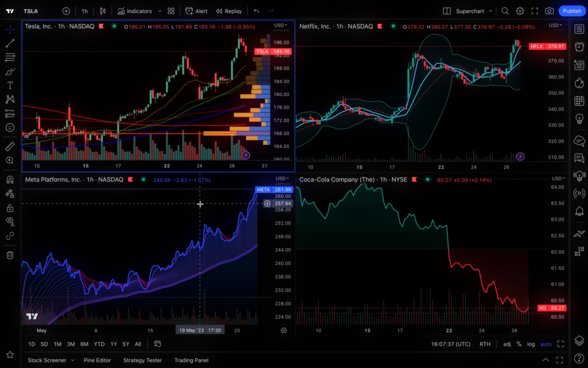588x368 pixels.
Task: Select the Measure ruler tool
Action: [x=10, y=147]
